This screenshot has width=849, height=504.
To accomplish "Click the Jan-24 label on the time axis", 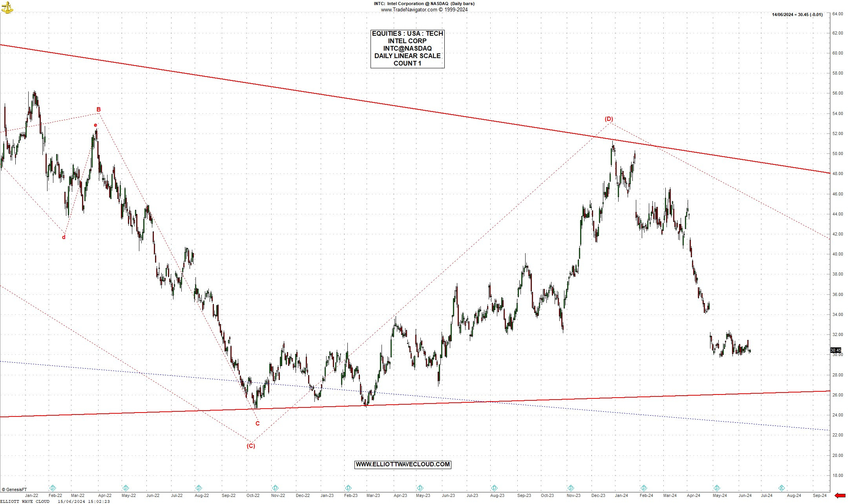I will click(621, 495).
